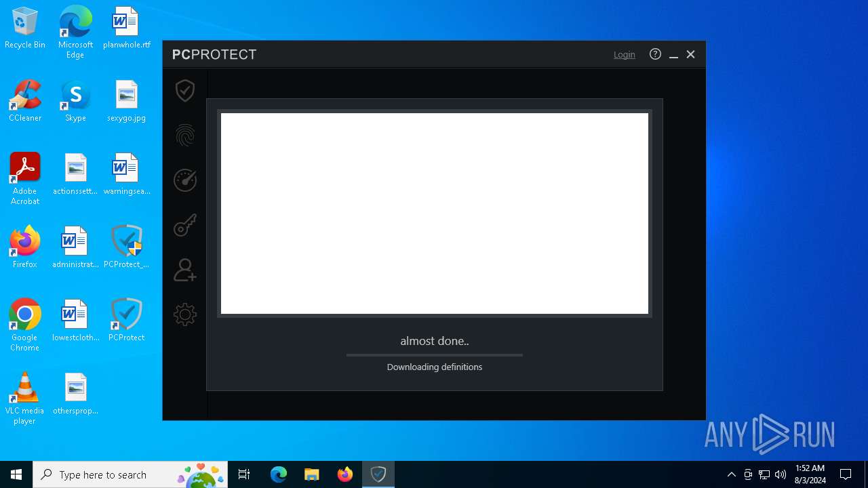Viewport: 868px width, 488px height.
Task: Open Task View from the taskbar
Action: coord(244,474)
